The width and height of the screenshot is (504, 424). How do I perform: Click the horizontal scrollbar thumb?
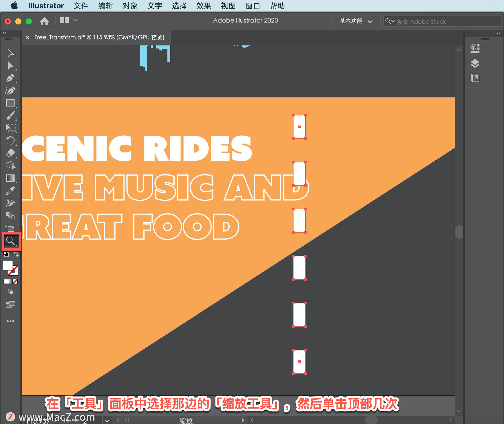pos(371,420)
